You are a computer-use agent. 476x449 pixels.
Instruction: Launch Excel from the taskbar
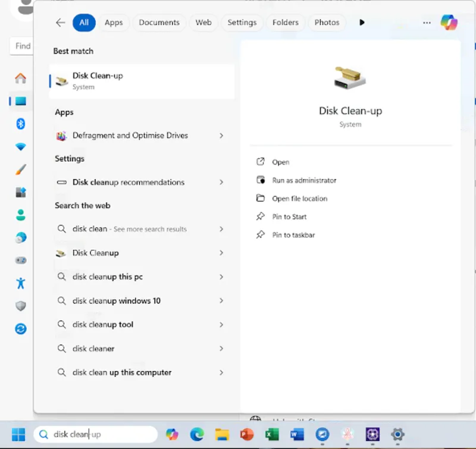(273, 435)
